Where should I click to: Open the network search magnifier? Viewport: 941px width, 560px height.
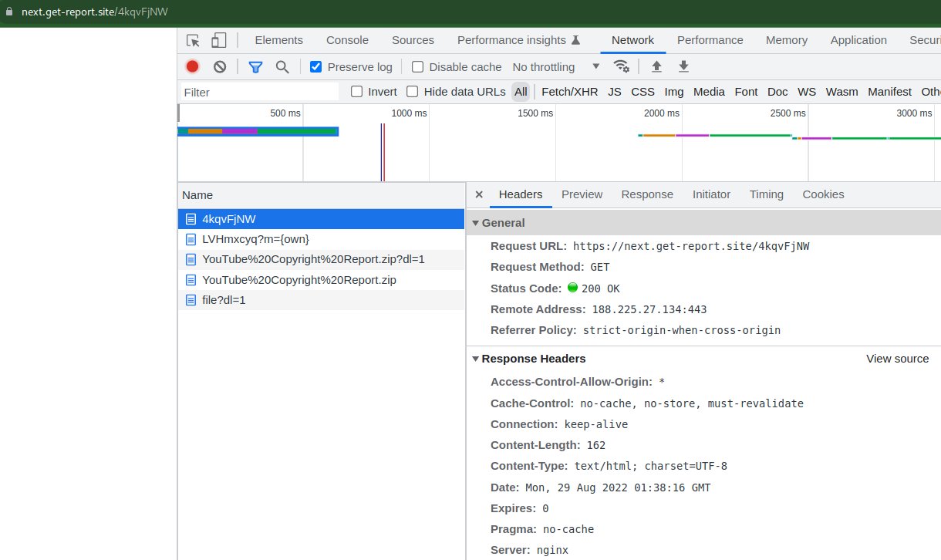tap(282, 67)
